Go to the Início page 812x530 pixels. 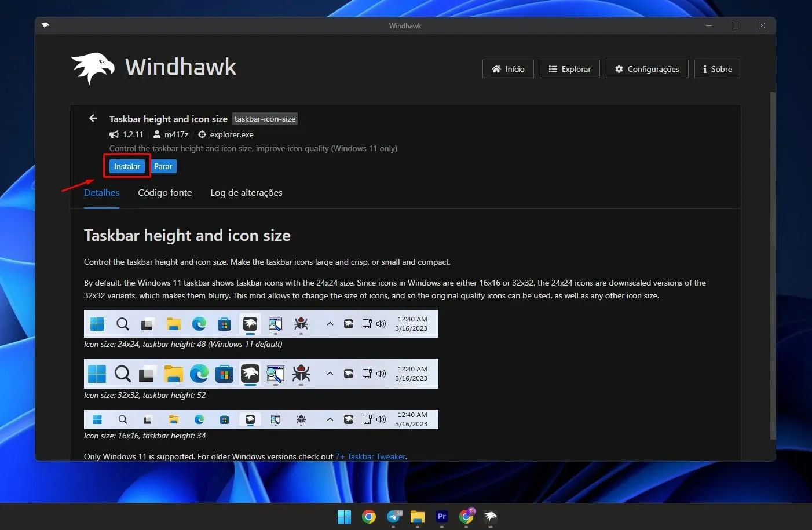click(508, 69)
